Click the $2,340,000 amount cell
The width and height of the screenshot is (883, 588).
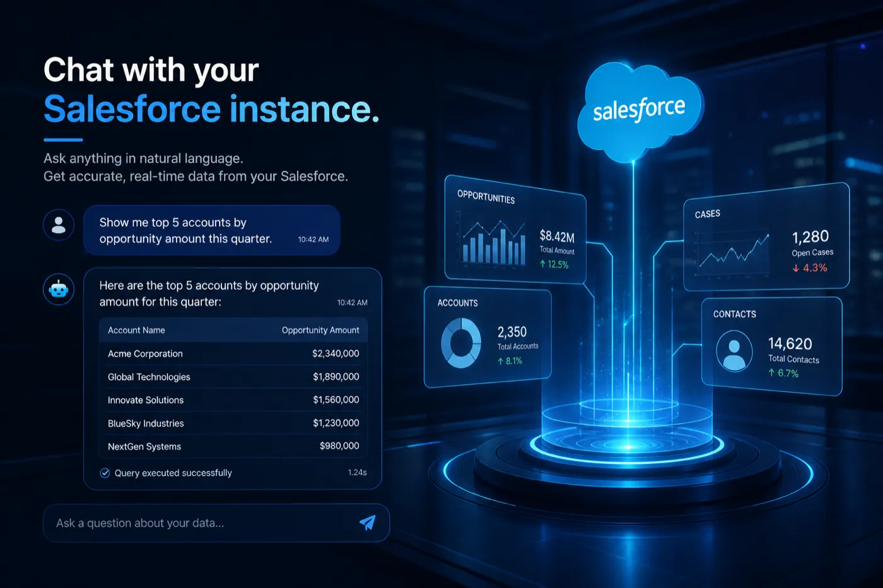coord(336,354)
